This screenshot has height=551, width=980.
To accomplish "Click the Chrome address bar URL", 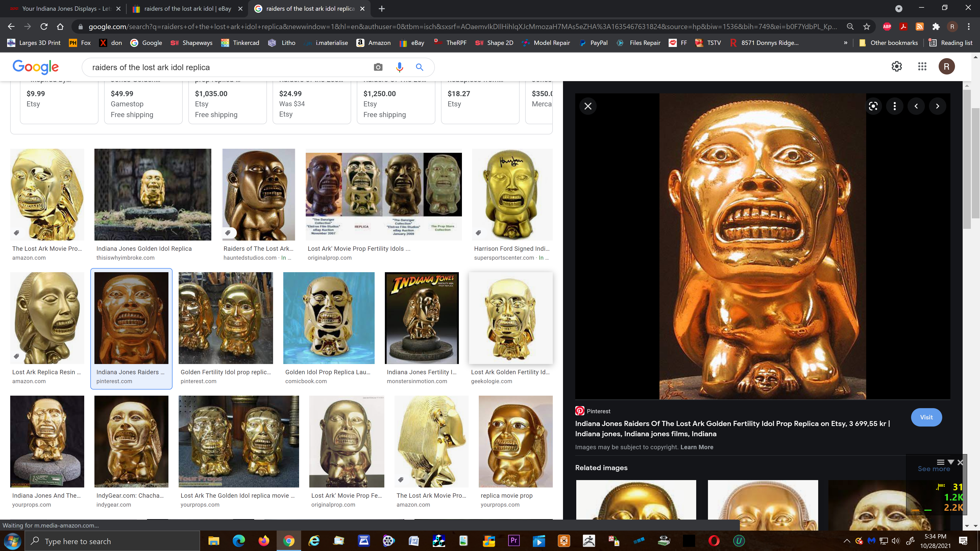I will [462, 27].
